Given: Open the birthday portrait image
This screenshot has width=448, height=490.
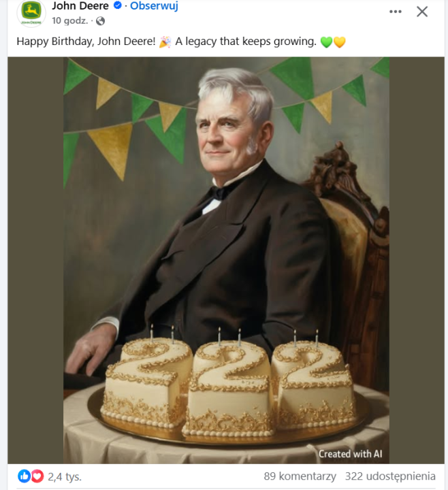Looking at the screenshot, I should click(x=226, y=260).
